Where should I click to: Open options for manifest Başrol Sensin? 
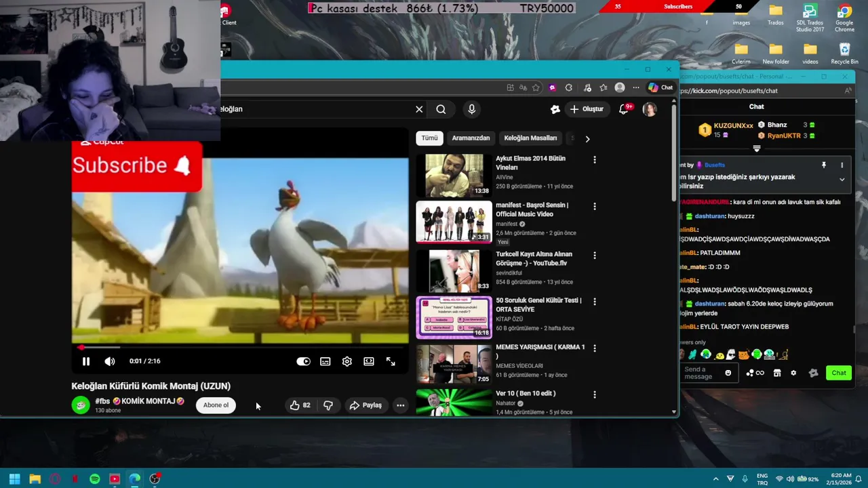click(x=595, y=206)
